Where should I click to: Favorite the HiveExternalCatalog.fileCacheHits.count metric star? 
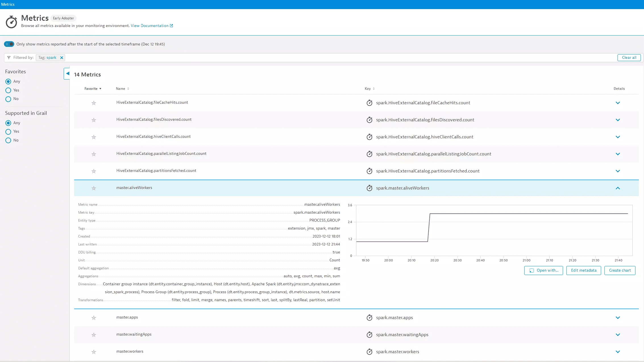click(x=94, y=103)
